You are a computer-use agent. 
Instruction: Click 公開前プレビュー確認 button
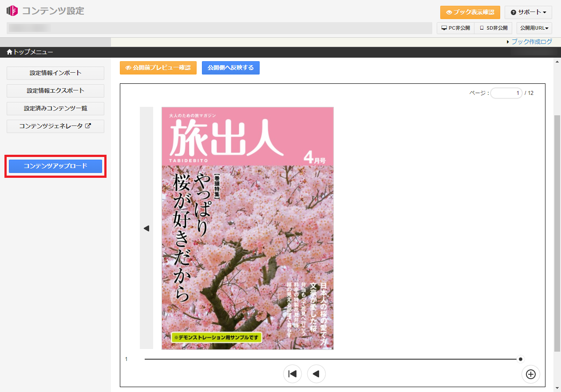click(158, 68)
